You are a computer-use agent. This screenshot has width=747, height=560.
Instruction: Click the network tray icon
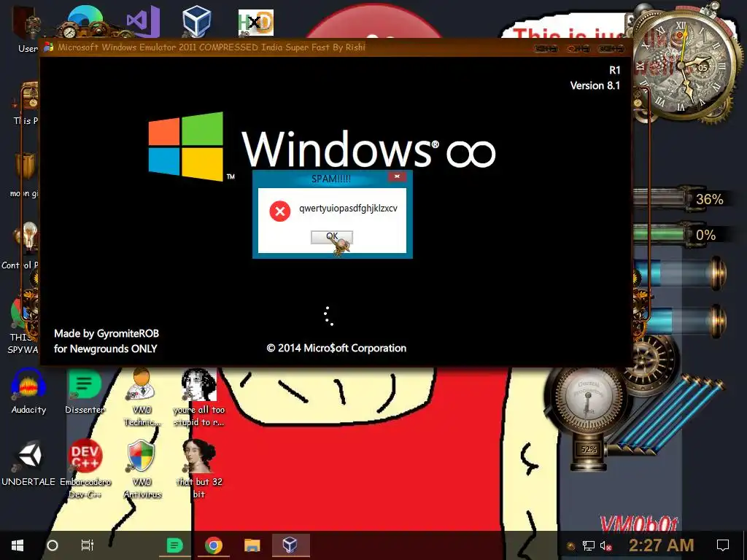589,545
